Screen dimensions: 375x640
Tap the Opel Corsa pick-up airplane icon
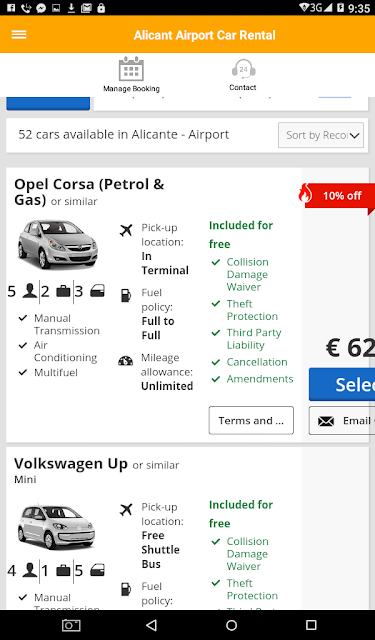(x=126, y=230)
